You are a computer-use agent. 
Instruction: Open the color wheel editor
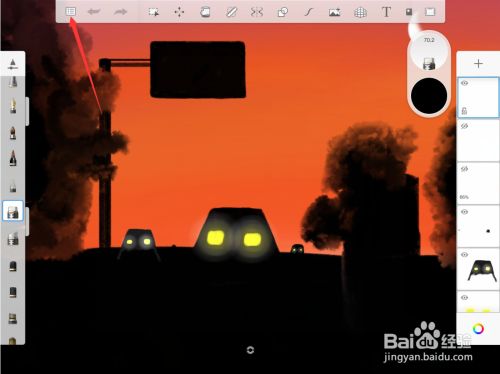click(478, 329)
